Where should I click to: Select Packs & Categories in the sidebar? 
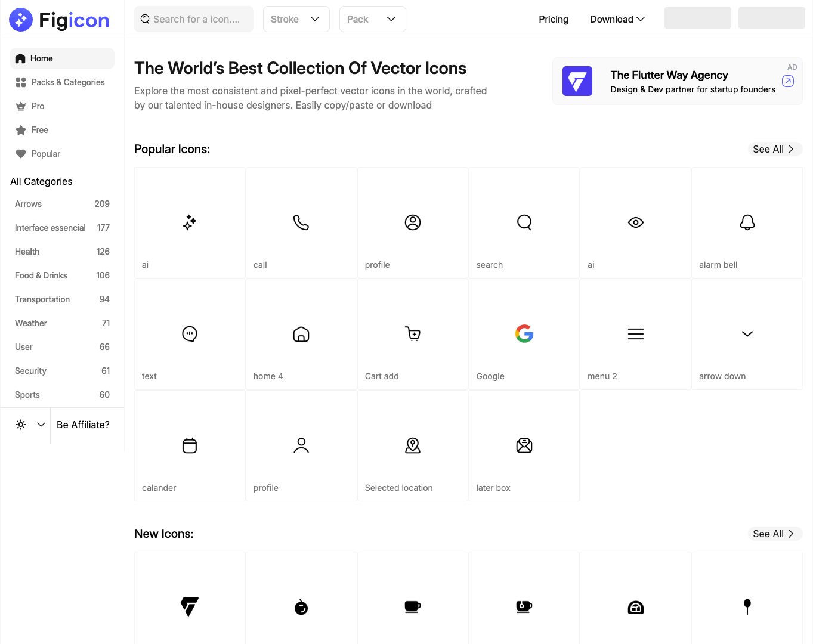coord(61,82)
